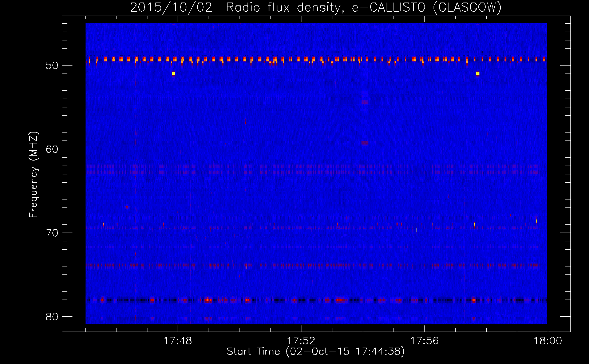
Task: Click the plot title 'Radio flux density, e-CALLISTO (GLASGOW)'
Action: pos(364,7)
